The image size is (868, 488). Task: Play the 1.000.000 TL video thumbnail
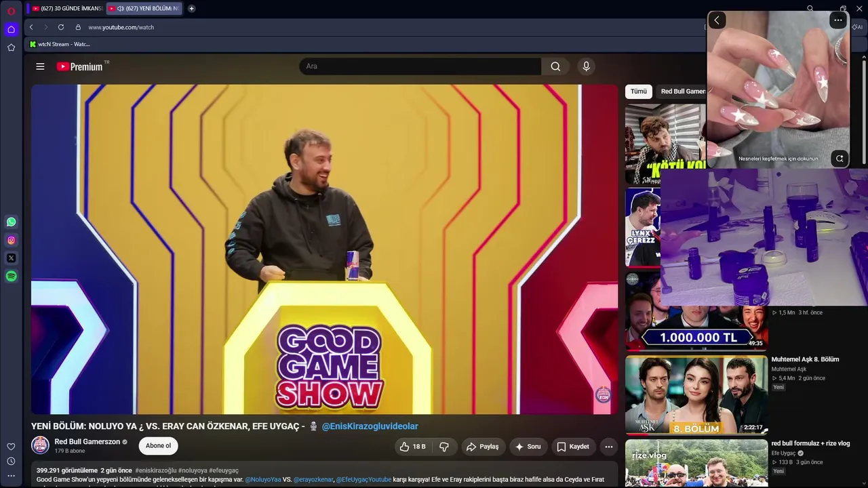[x=696, y=329]
